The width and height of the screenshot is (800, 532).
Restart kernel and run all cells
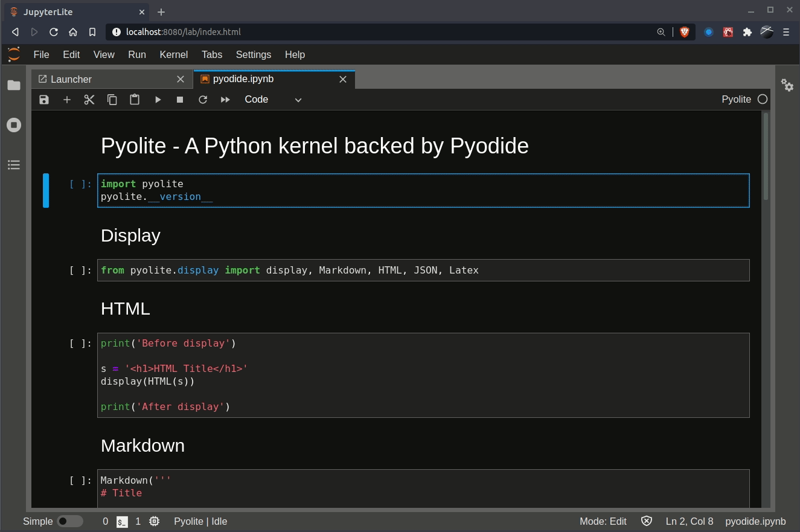click(225, 100)
